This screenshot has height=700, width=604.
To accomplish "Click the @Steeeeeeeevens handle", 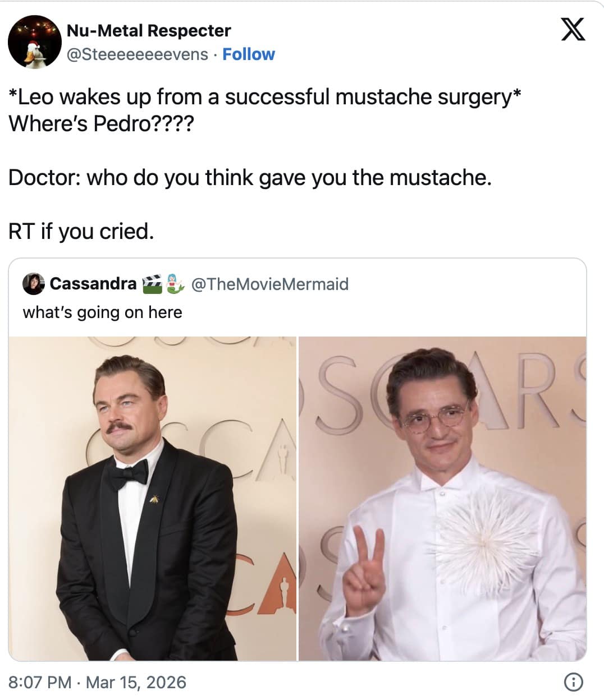I will [x=138, y=54].
